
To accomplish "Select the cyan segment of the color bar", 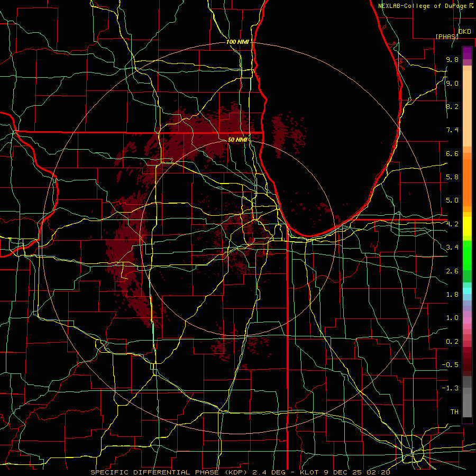I will point(467,291).
